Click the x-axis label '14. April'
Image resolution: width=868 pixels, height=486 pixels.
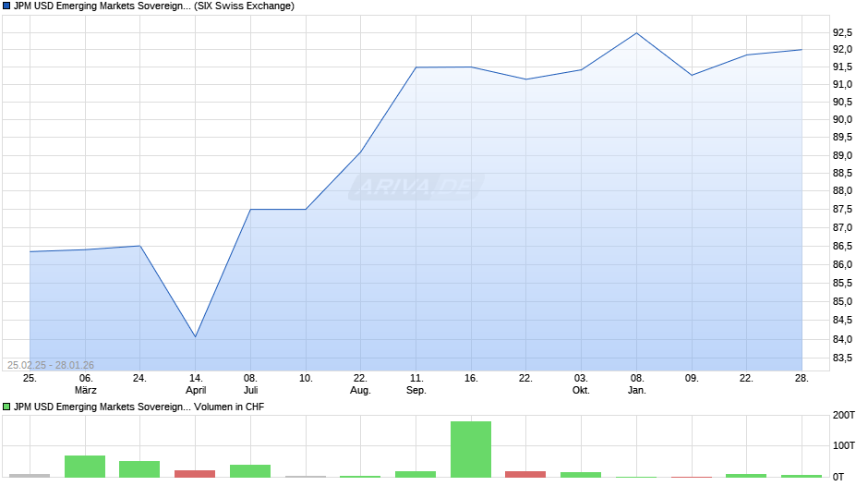point(196,384)
